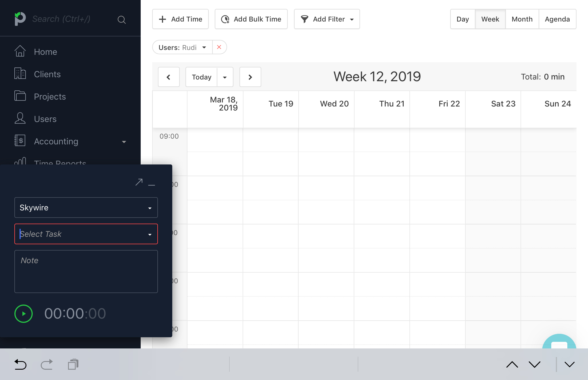Click the Add Filter funnel icon

(x=304, y=19)
